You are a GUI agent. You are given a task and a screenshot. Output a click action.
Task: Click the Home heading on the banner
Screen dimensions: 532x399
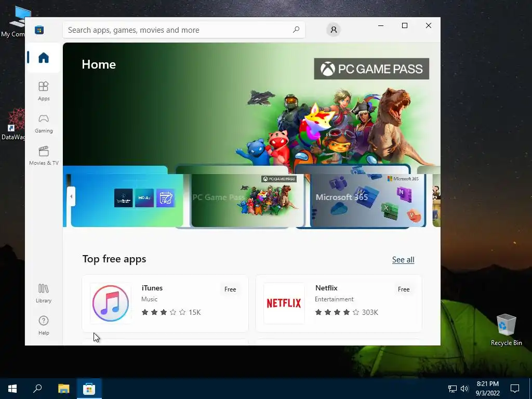tap(99, 64)
